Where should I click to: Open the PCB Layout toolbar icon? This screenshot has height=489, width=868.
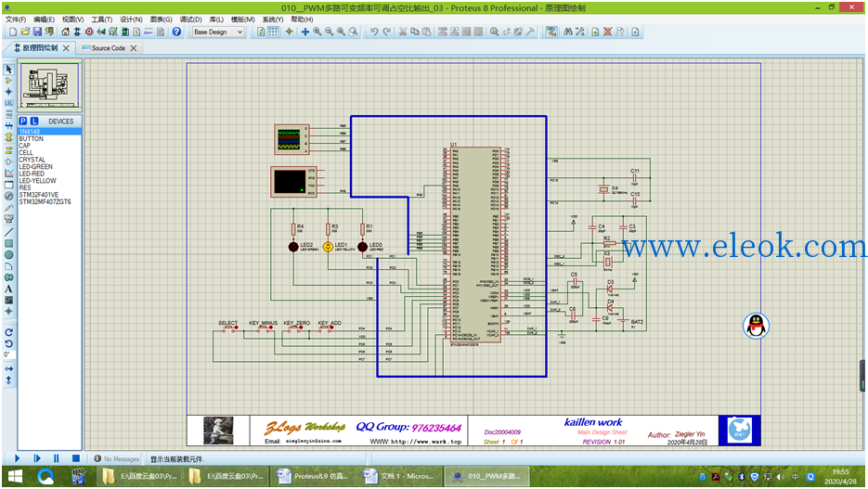[89, 32]
